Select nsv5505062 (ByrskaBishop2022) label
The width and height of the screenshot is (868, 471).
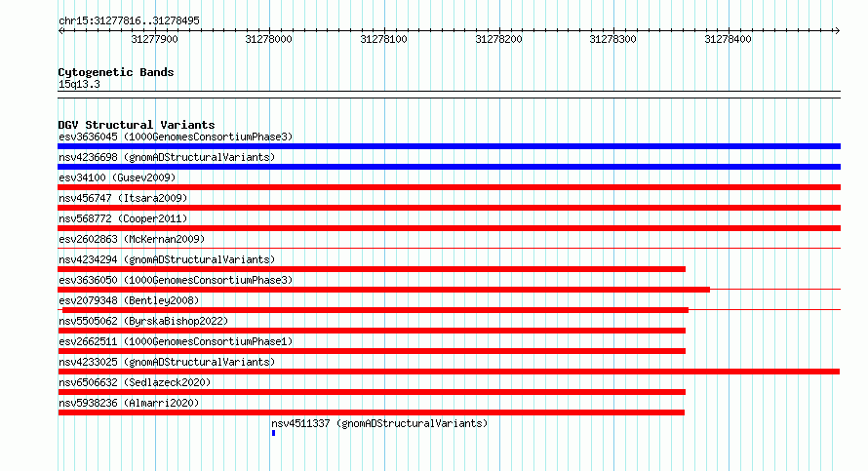click(143, 321)
